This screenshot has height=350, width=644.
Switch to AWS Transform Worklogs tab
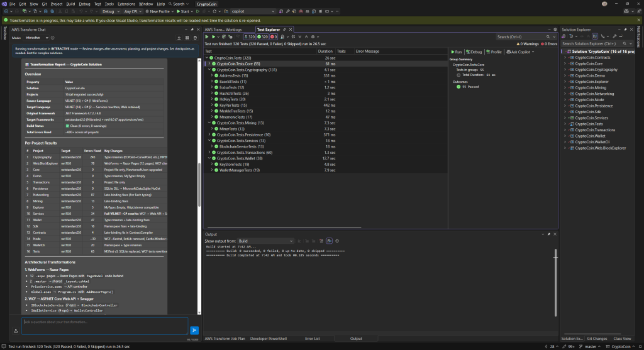point(223,30)
